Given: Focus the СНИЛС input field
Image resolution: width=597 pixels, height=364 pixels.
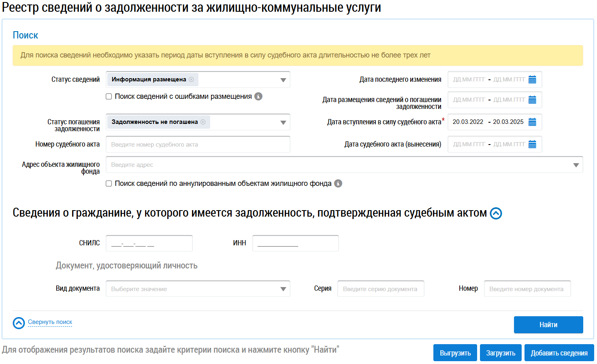Looking at the screenshot, I should tap(149, 243).
